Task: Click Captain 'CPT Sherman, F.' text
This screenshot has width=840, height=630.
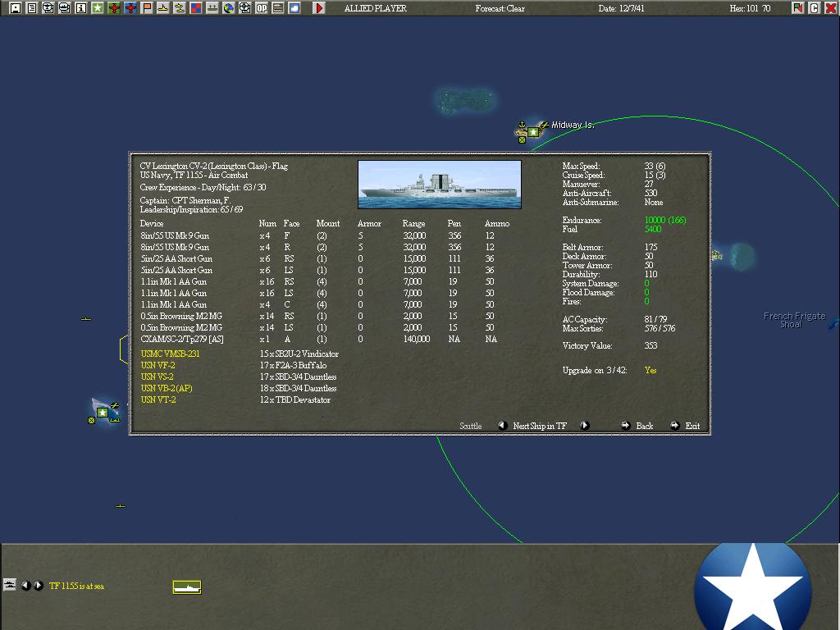Action: pyautogui.click(x=202, y=200)
